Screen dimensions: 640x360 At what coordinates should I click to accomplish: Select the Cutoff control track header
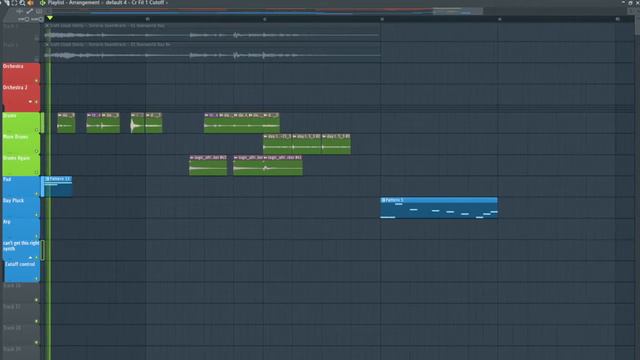[x=22, y=271]
